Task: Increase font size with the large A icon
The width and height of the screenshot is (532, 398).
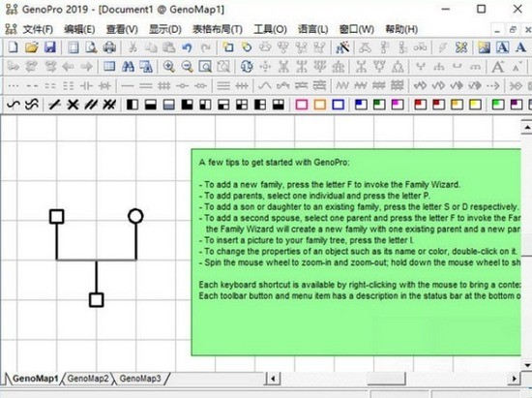Action: tap(497, 67)
